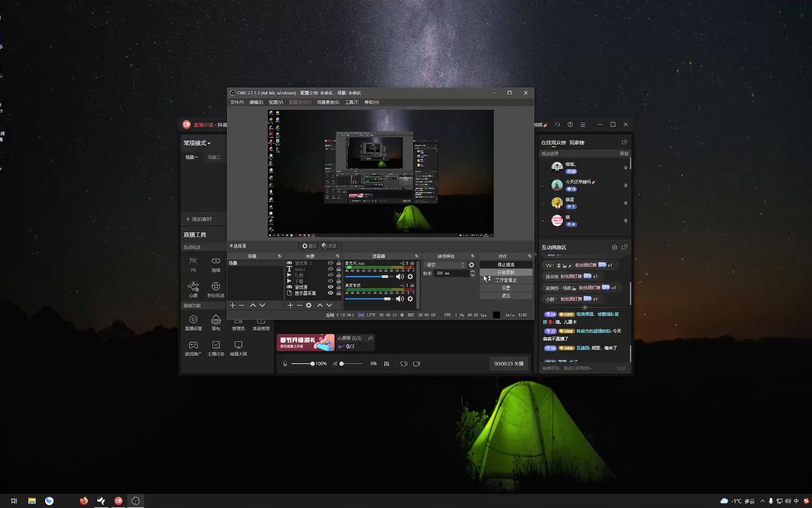Open 连线 tool in 直播伴侣 window
The width and height of the screenshot is (812, 508).
(x=216, y=264)
